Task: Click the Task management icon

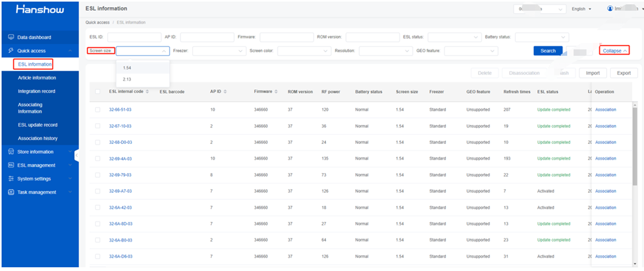Action: coord(11,192)
